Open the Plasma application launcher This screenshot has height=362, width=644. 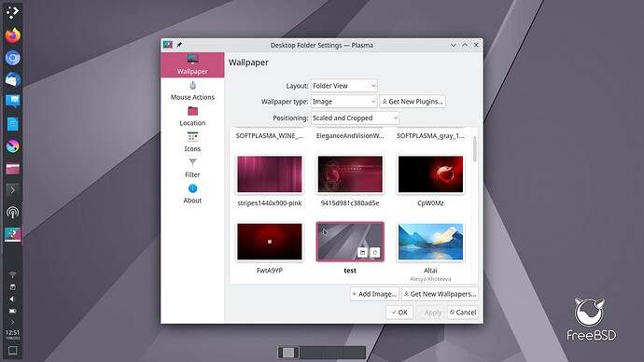click(12, 12)
